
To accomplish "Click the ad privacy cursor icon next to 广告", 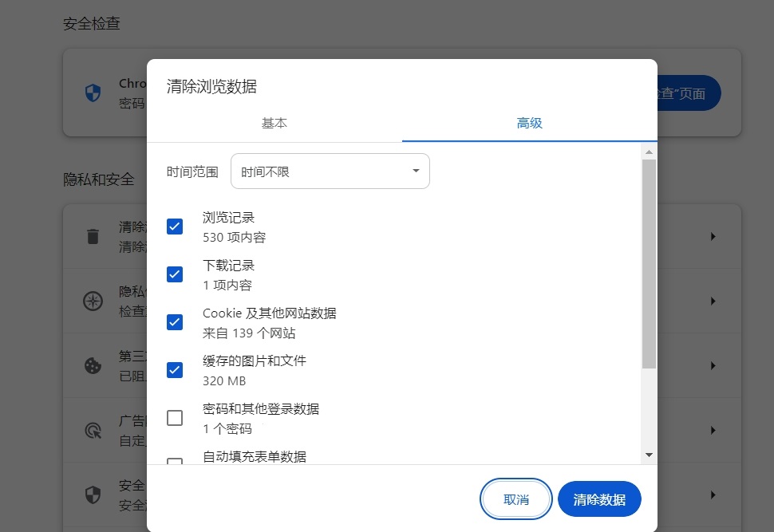I will [x=93, y=430].
